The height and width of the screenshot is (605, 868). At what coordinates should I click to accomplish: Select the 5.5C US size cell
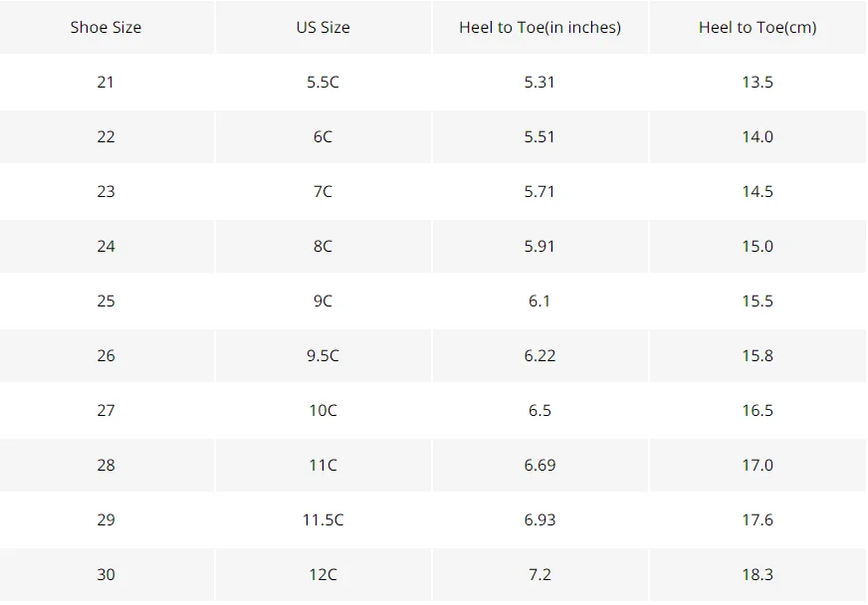pos(324,82)
